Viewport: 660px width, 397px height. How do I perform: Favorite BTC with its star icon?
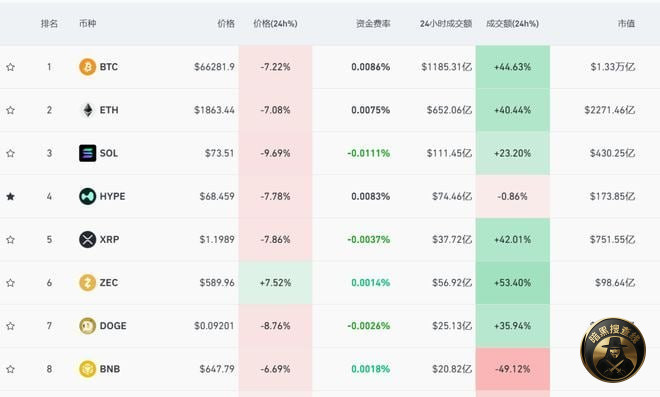(x=11, y=67)
